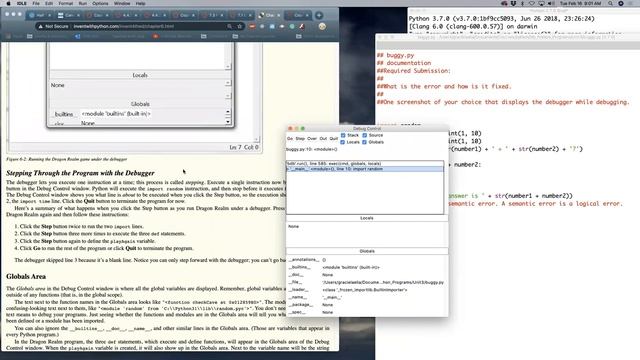
Task: Click the __annotations__ global variable
Action: tap(304, 260)
